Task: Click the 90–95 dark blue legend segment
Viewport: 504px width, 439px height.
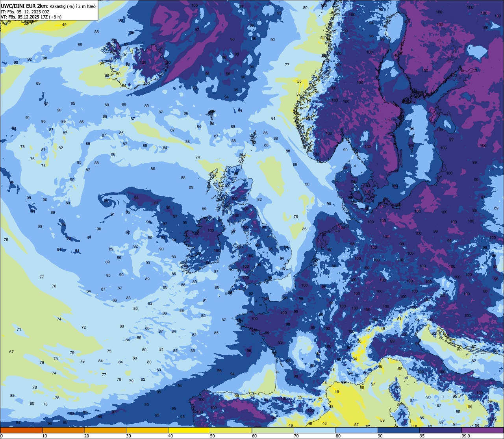Action: point(399,430)
